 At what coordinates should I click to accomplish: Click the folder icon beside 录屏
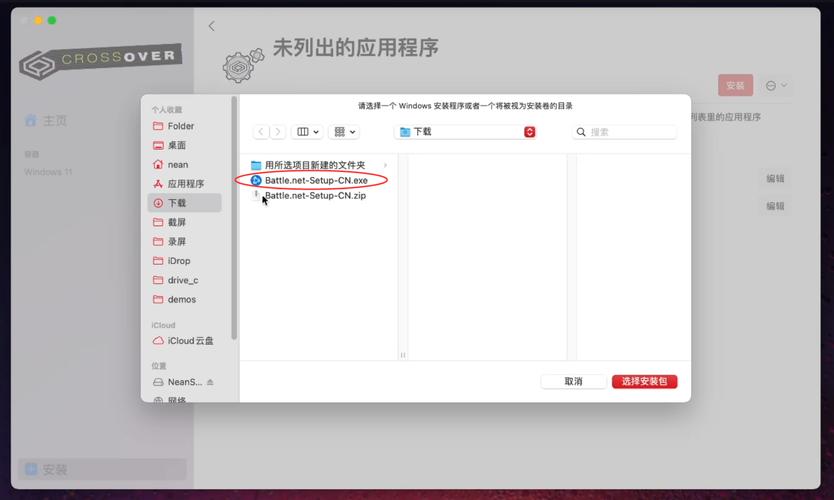tap(158, 241)
